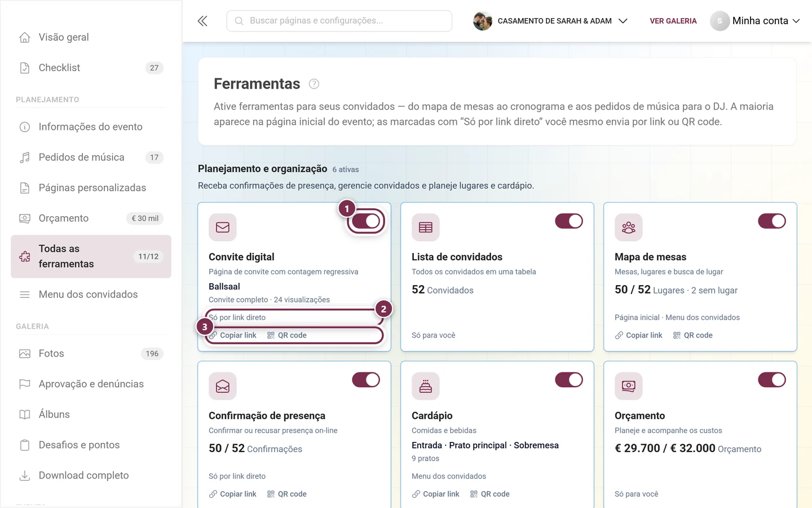Open the Casamento de Sarah & Adam event dropdown
Viewport: 812px width, 508px height.
(x=550, y=21)
